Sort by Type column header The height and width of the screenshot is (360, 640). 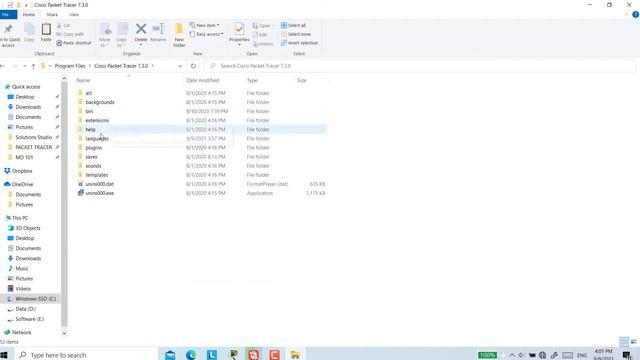[252, 80]
